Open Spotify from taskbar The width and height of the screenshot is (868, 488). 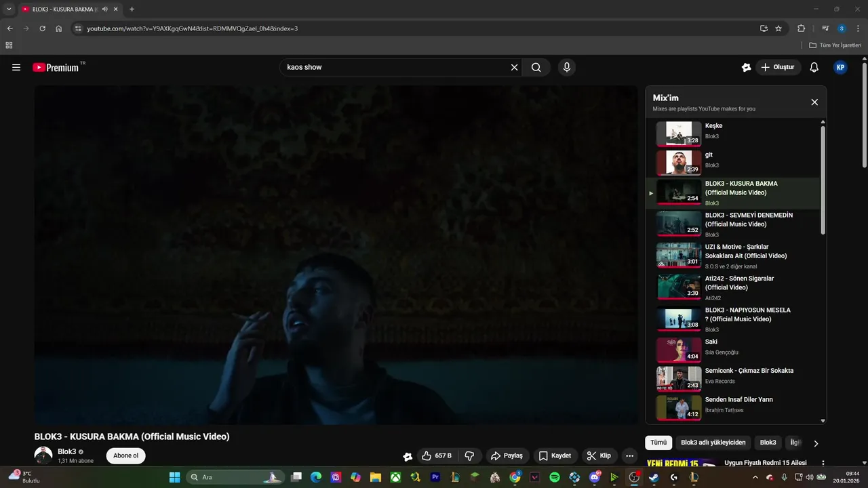pyautogui.click(x=555, y=477)
